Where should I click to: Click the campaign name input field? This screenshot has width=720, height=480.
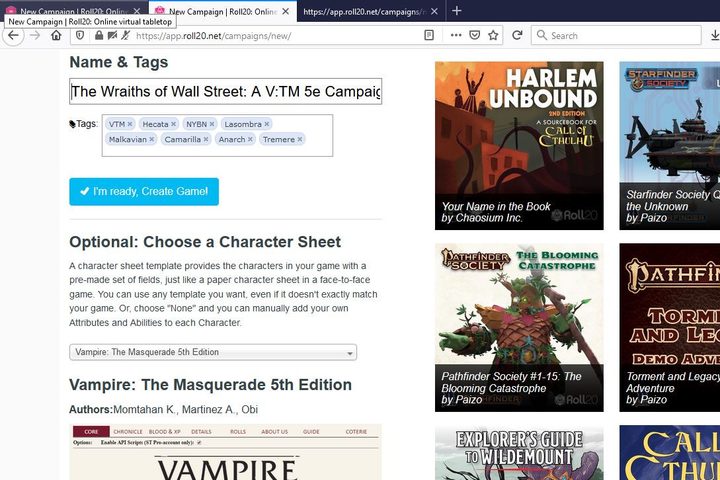pos(225,91)
